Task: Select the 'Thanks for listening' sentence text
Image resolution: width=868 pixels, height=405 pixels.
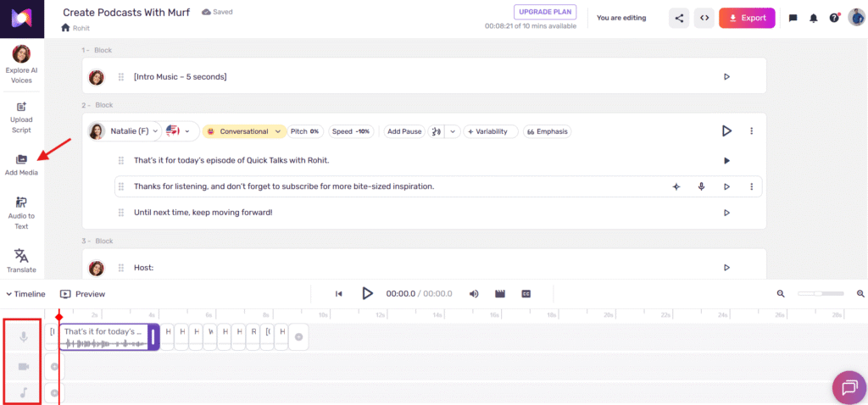Action: point(284,186)
